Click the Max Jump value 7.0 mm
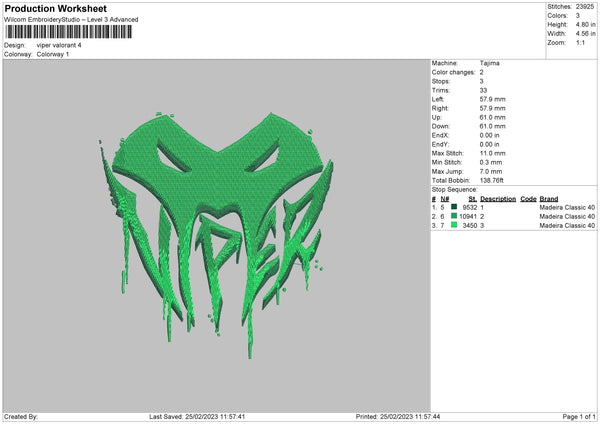 pyautogui.click(x=491, y=171)
